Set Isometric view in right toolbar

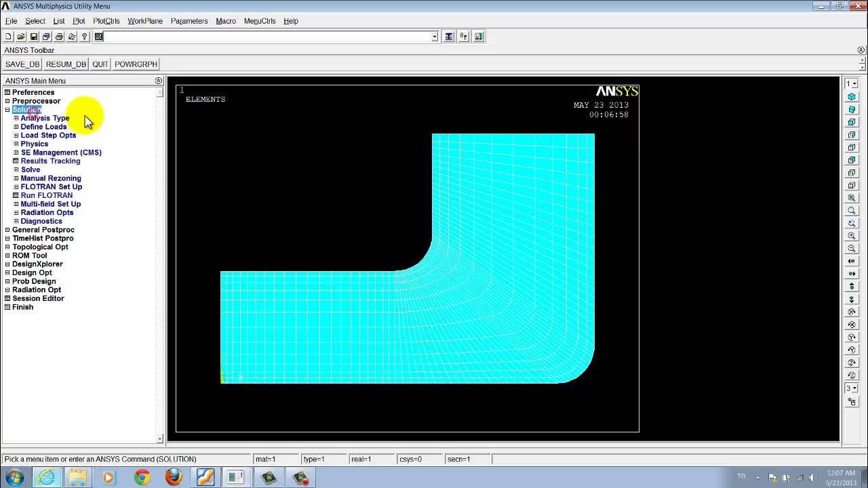coord(852,97)
